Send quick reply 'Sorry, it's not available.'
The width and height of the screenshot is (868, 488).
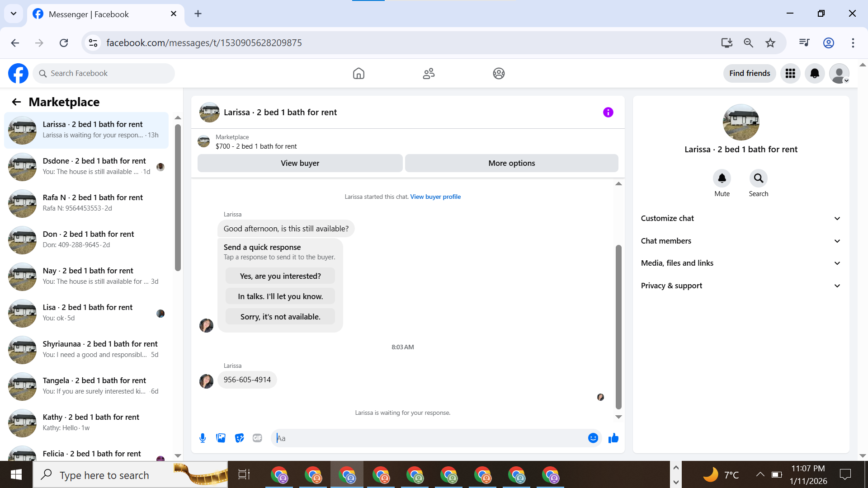tap(280, 317)
